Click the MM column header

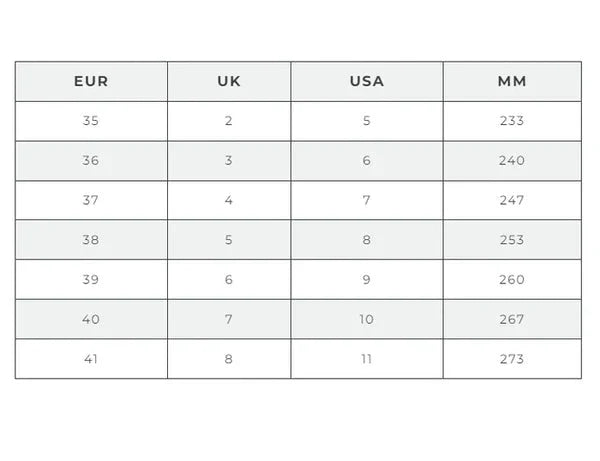(x=511, y=81)
